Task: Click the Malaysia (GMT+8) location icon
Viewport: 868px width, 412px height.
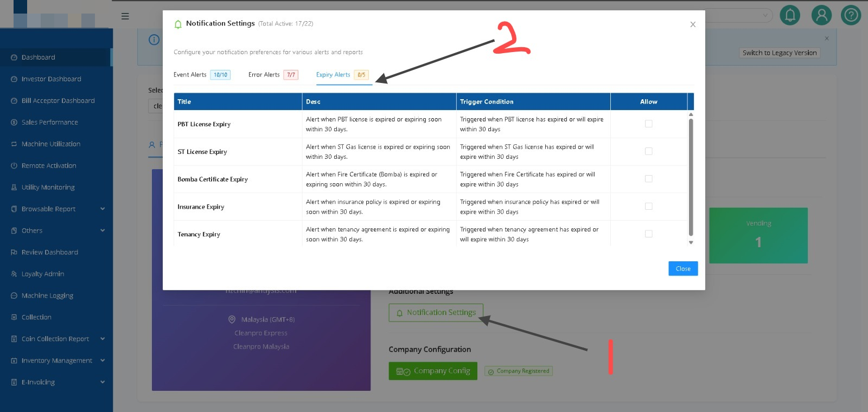Action: (232, 319)
